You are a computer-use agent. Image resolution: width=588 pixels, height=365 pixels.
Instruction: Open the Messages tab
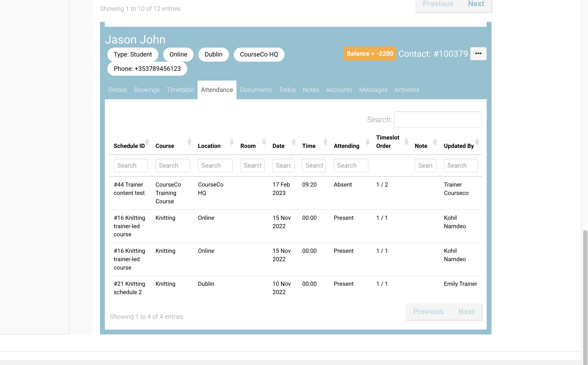(373, 90)
